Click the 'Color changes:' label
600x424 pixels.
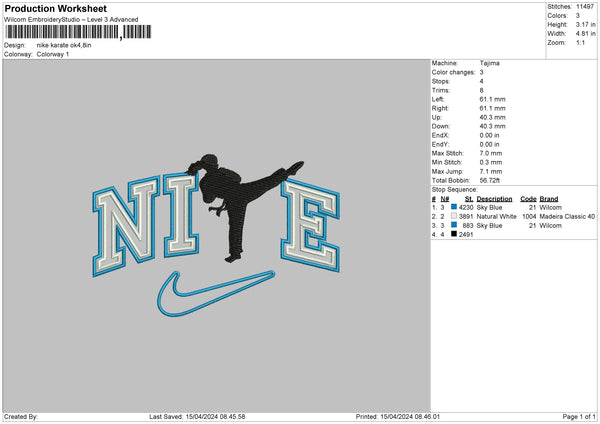453,72
